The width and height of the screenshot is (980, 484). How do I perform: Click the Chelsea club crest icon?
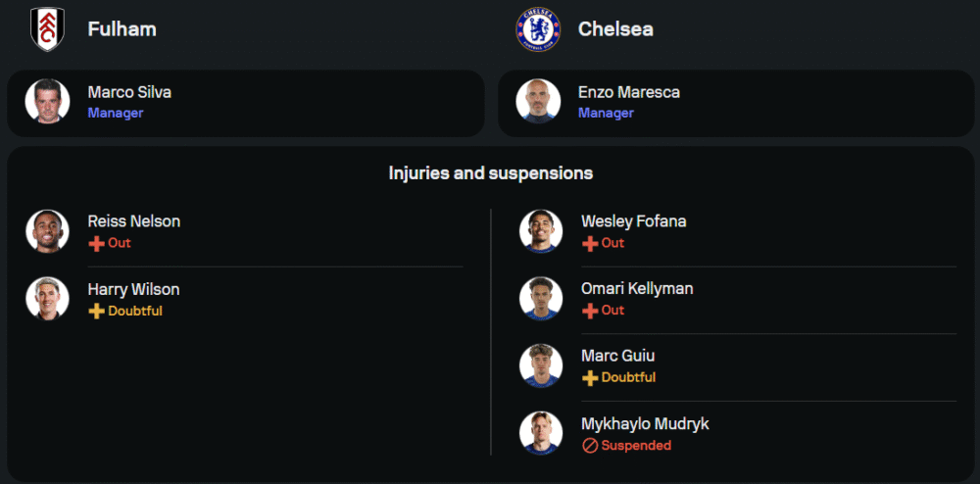click(537, 29)
